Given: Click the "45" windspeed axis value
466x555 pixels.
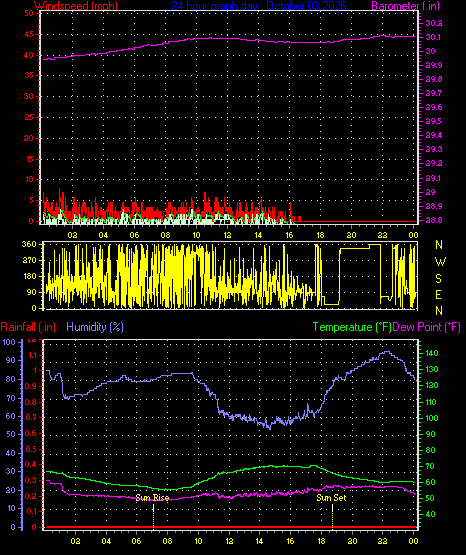Looking at the screenshot, I should point(29,35).
